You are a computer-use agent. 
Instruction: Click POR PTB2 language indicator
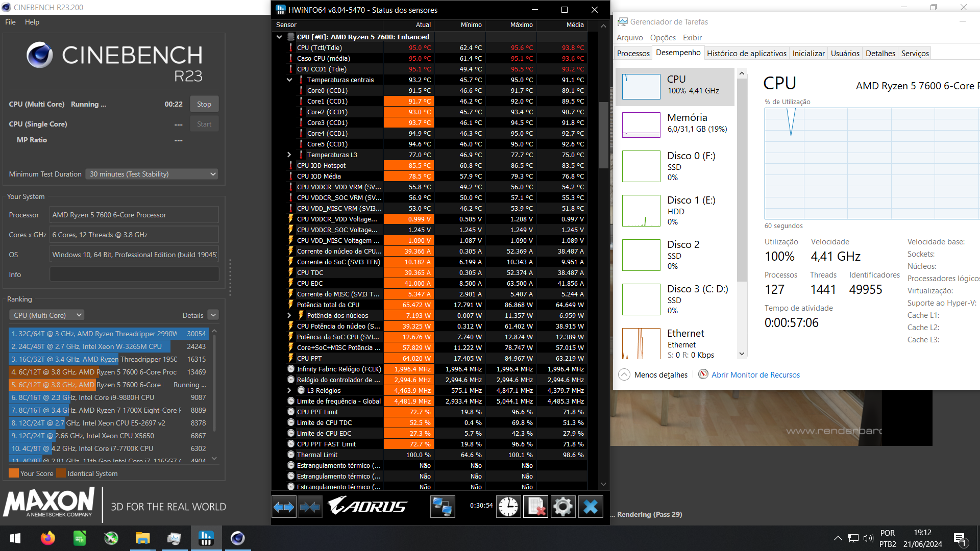click(x=888, y=538)
